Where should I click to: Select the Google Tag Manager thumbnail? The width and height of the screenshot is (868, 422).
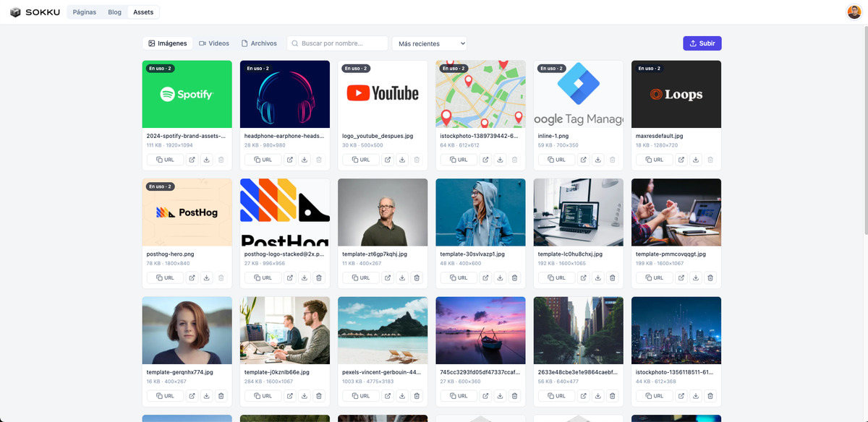point(579,94)
